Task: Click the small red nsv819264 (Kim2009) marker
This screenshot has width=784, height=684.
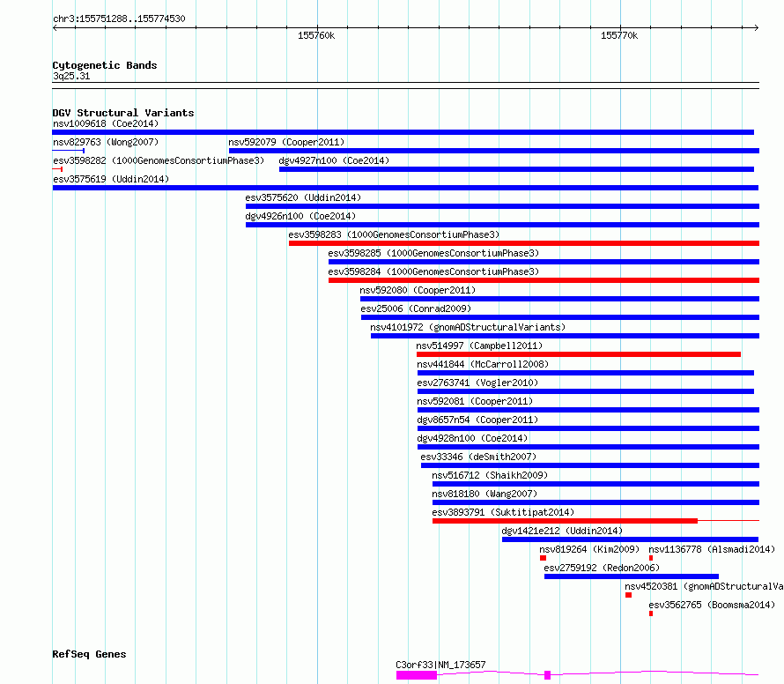Action: (x=543, y=558)
